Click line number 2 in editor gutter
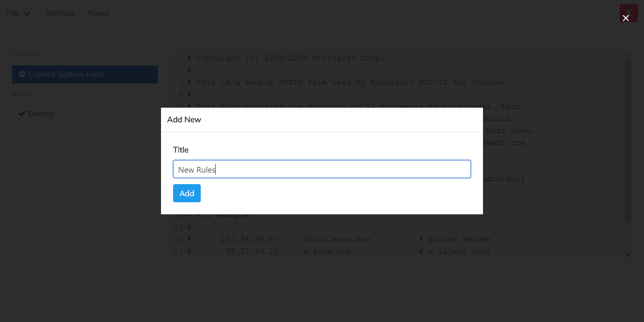Screen dimensions: 644x322 point(181,70)
